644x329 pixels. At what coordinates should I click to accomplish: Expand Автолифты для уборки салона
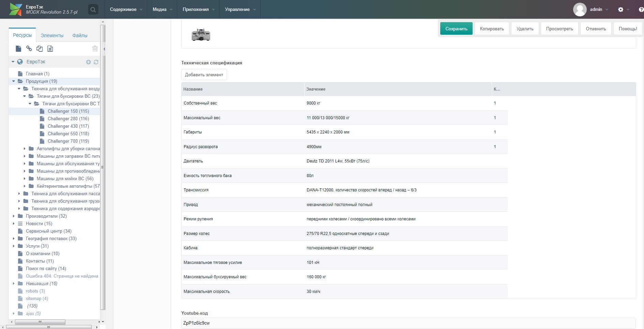(x=25, y=148)
